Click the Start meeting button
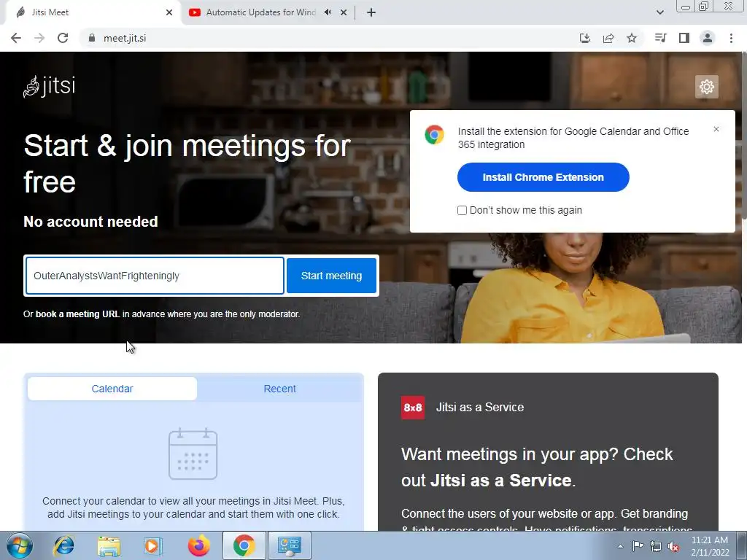Image resolution: width=747 pixels, height=560 pixels. click(x=332, y=276)
